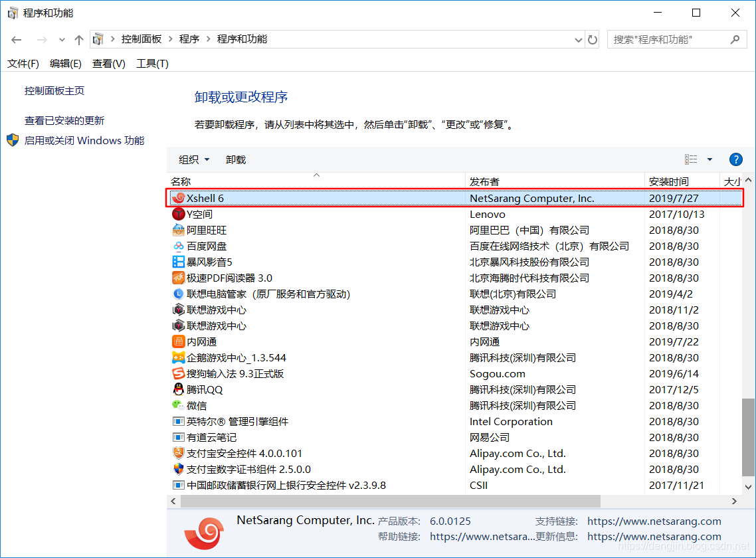Sort by 名称 column header
Viewport: 756px width, 558px height.
point(316,181)
